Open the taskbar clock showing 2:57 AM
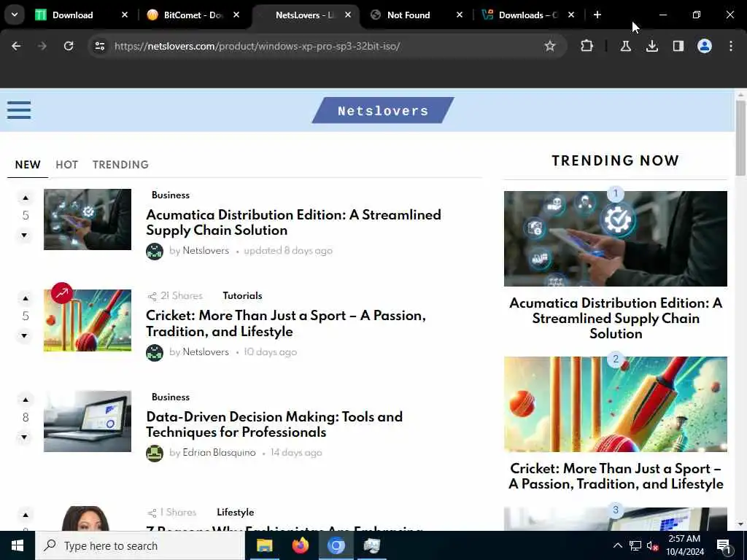This screenshot has width=747, height=560. pos(684,545)
